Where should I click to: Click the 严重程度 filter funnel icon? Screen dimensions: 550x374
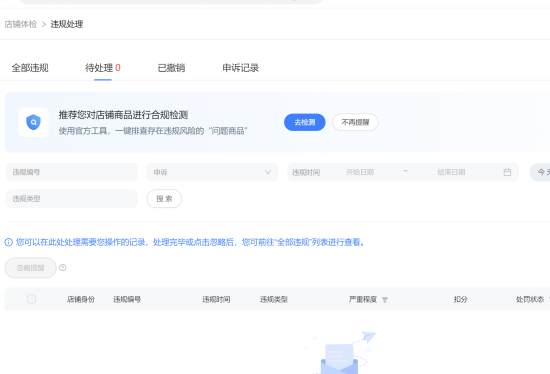click(385, 300)
